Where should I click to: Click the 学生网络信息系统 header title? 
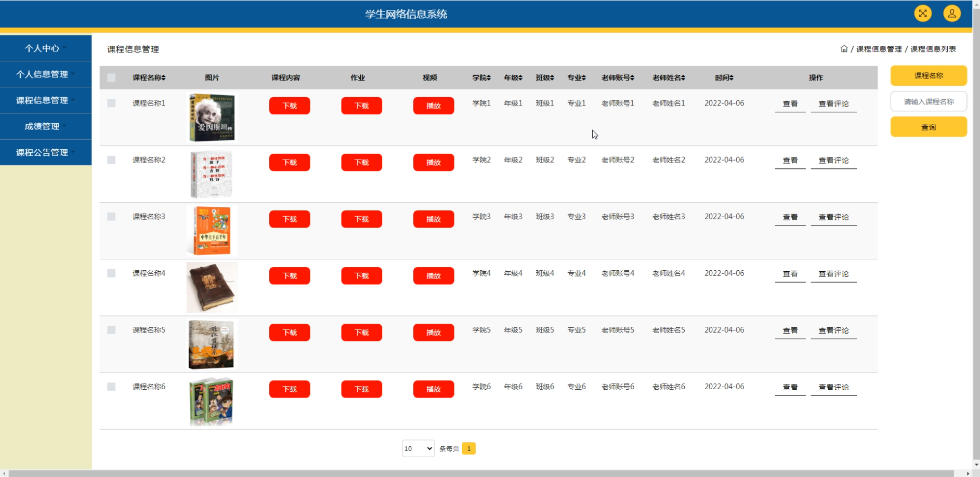click(x=406, y=14)
